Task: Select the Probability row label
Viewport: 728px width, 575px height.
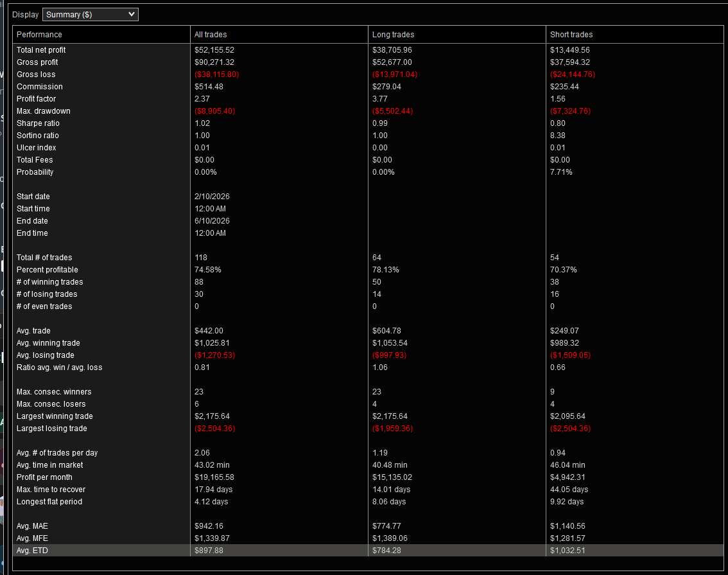Action: pyautogui.click(x=35, y=172)
